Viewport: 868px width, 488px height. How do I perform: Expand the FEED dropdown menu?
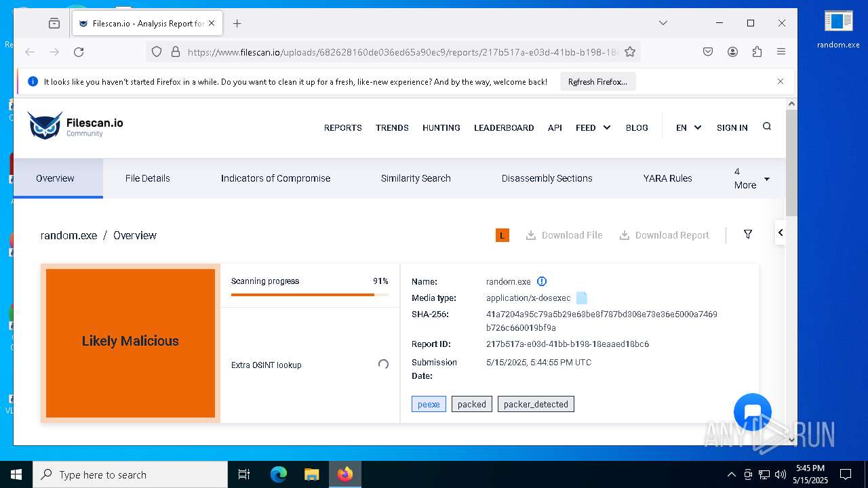pos(593,127)
